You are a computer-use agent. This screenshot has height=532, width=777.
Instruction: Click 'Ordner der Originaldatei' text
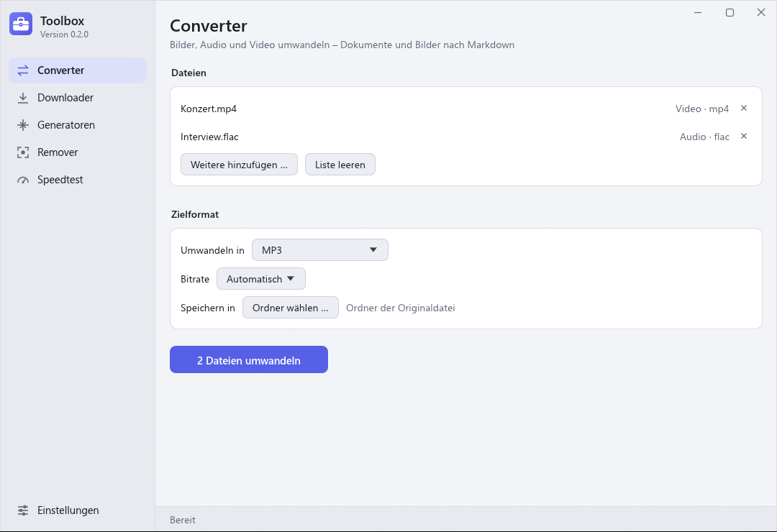(x=401, y=308)
